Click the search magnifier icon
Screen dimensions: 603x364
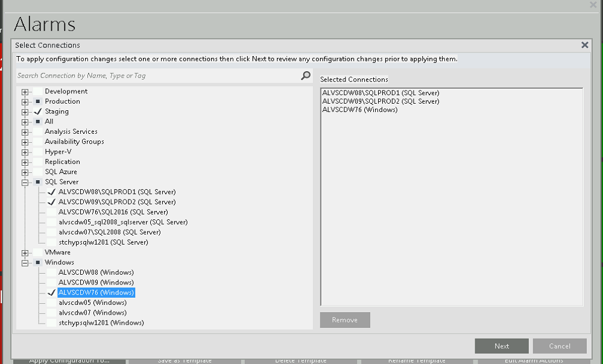click(306, 75)
